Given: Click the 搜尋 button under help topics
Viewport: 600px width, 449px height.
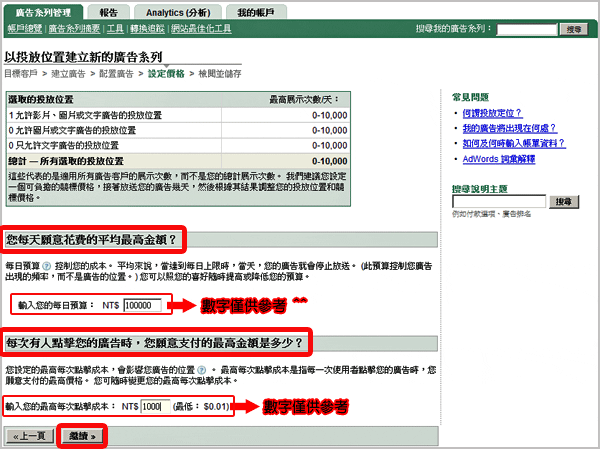Looking at the screenshot, I should [x=564, y=202].
